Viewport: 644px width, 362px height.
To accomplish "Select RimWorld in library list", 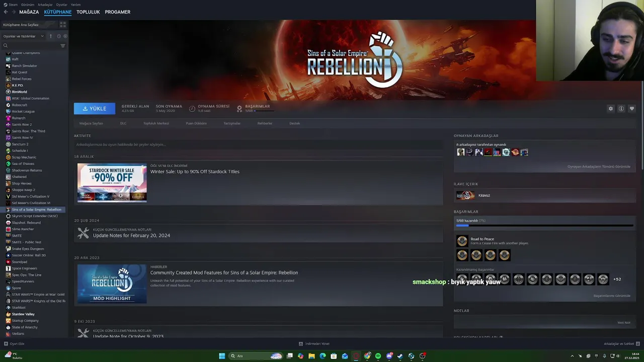I will [19, 92].
